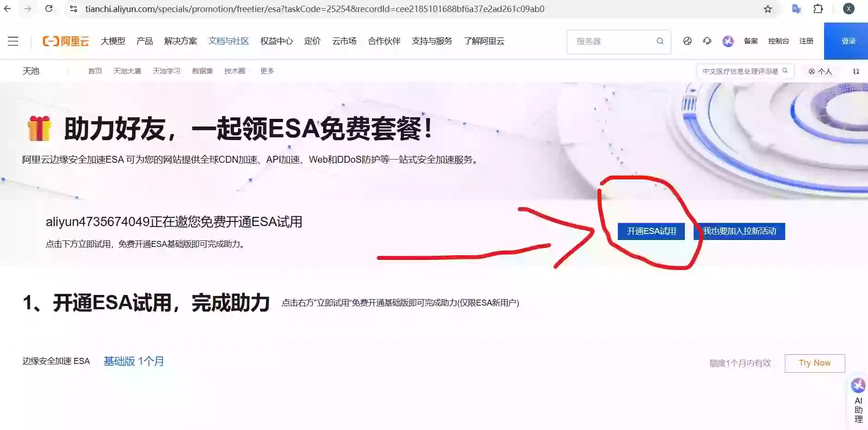Select the 文档与社区 menu item
Image resolution: width=868 pixels, height=430 pixels.
tap(228, 41)
